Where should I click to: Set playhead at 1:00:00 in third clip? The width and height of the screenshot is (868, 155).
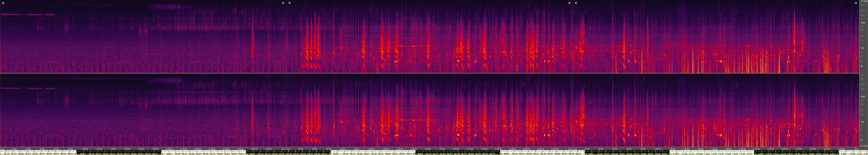tap(657, 149)
